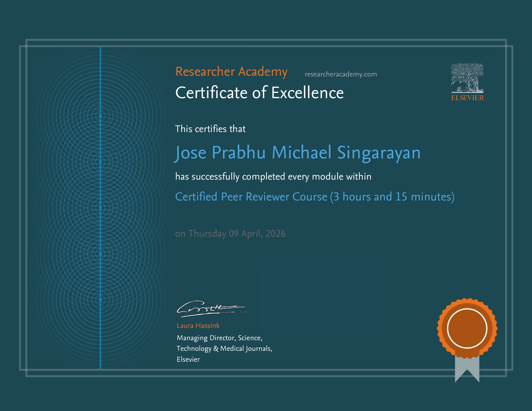Click 'Technology & Medical Journals,' line

225,349
